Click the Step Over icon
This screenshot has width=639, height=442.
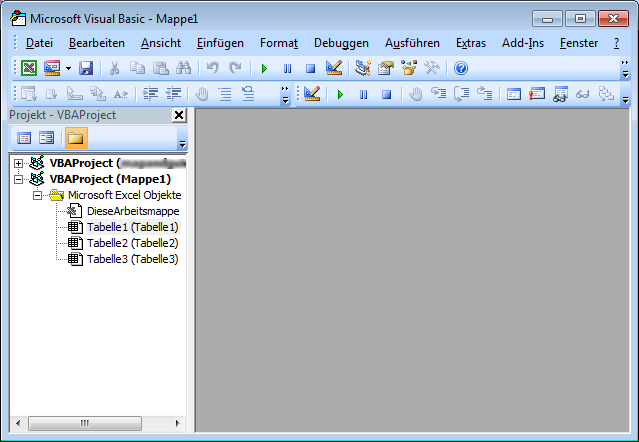[462, 94]
